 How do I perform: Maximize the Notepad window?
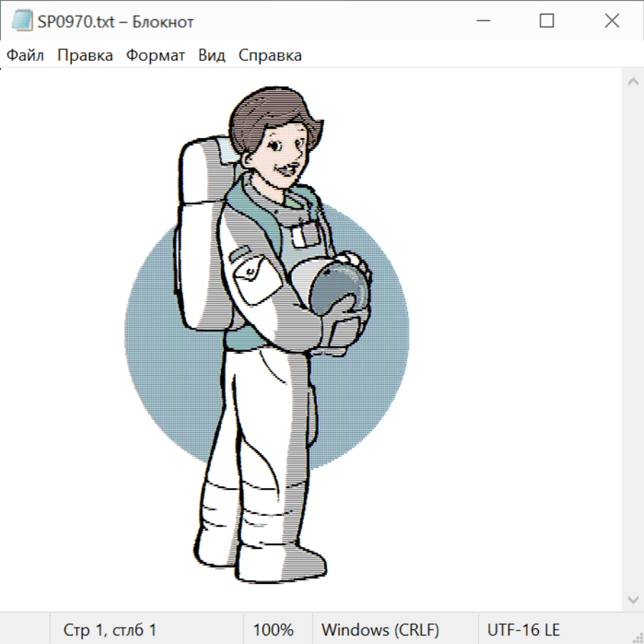click(547, 21)
